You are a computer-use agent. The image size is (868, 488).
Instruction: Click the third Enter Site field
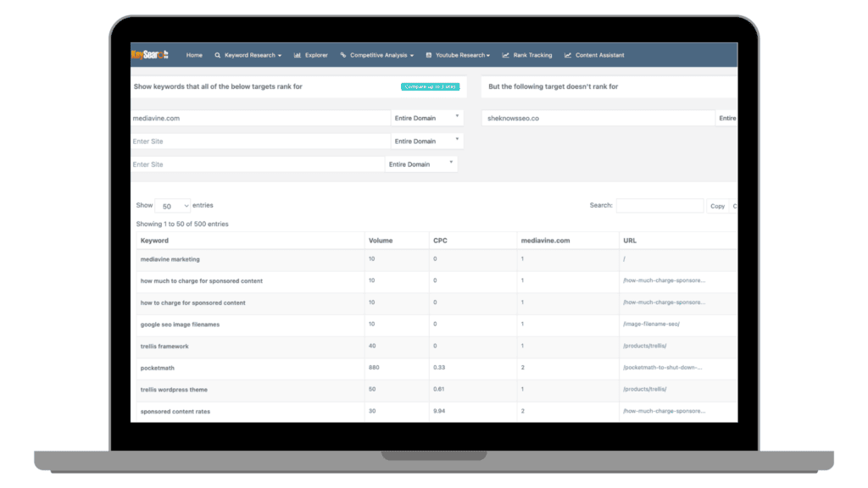(258, 164)
